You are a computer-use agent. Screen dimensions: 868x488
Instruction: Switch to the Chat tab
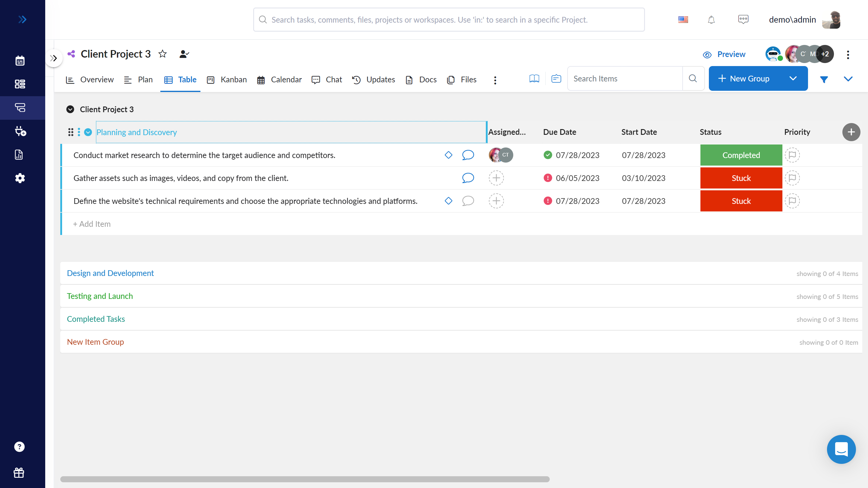pos(333,79)
